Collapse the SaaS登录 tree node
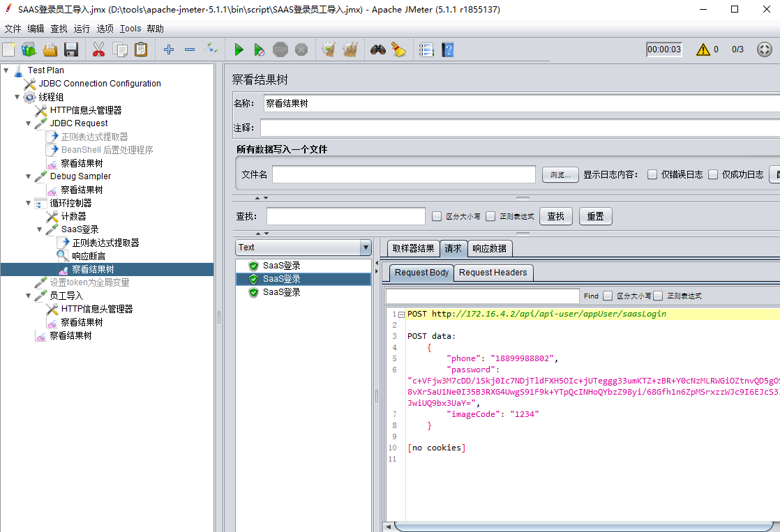780x532 pixels. [39, 229]
